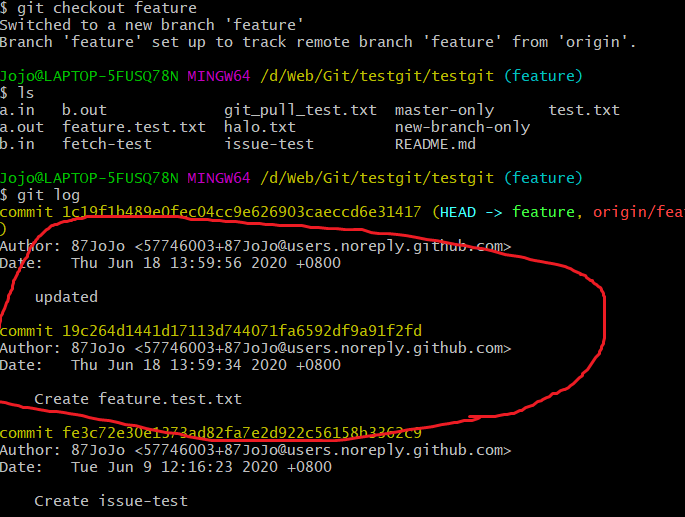
Task: Click Author line of the 'updated' commit
Action: tap(255, 246)
